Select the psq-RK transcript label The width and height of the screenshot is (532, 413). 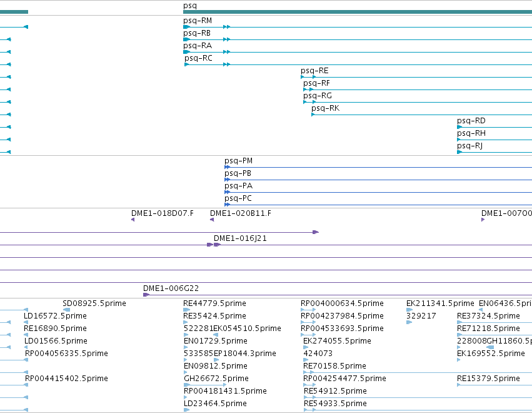pyautogui.click(x=325, y=108)
